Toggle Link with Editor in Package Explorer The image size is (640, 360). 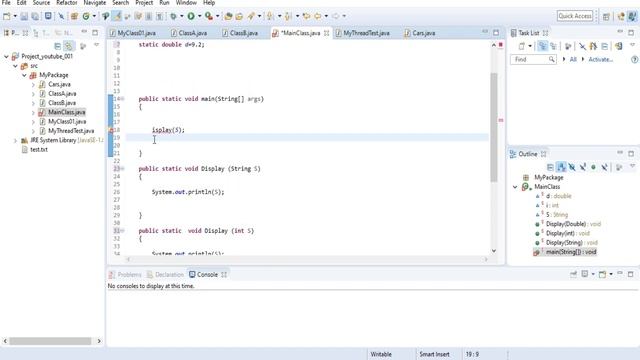pyautogui.click(x=69, y=46)
